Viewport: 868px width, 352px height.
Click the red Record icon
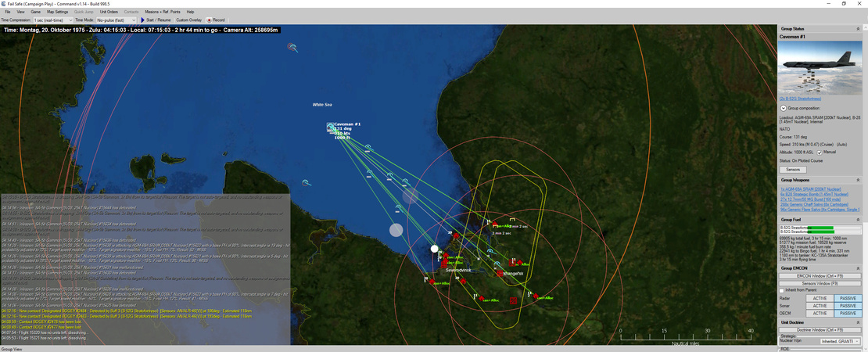coord(209,20)
